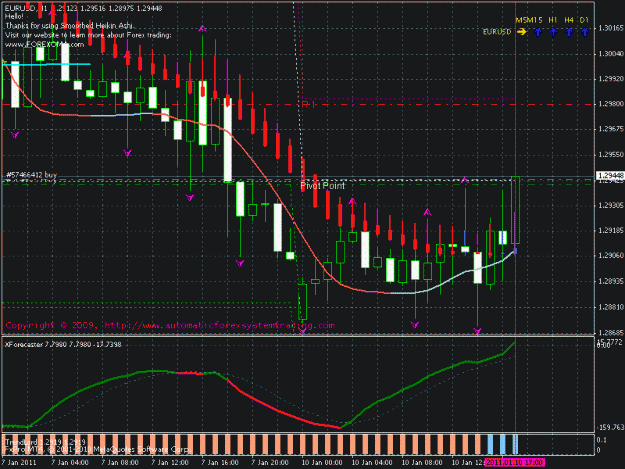
Task: Click the 1.29675 price axis label
Action: 610,129
